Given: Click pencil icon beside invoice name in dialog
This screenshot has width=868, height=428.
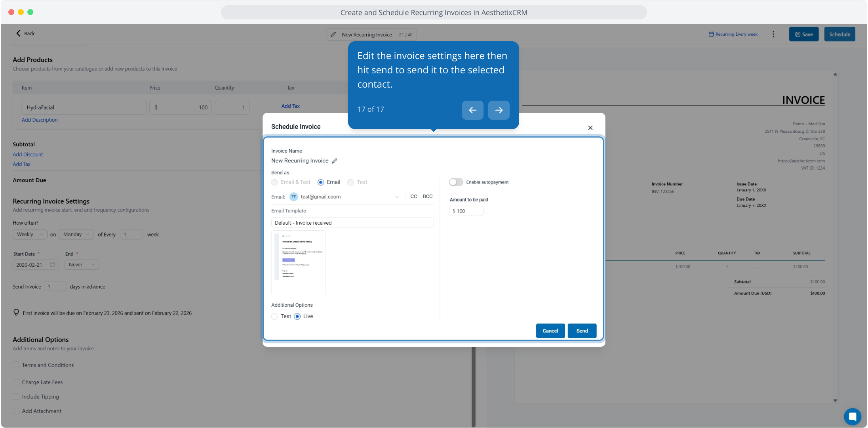Looking at the screenshot, I should 335,161.
